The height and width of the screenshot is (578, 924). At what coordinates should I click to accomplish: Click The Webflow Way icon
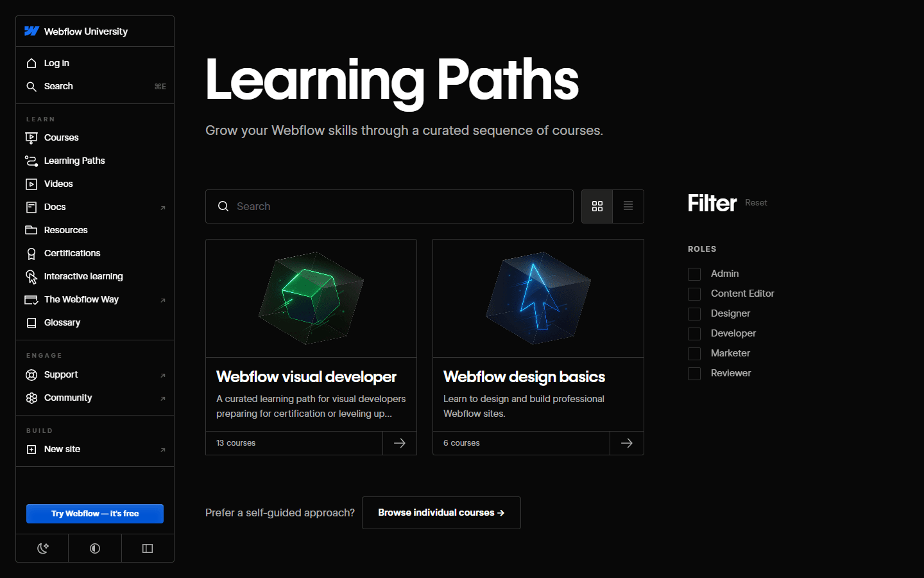[31, 300]
